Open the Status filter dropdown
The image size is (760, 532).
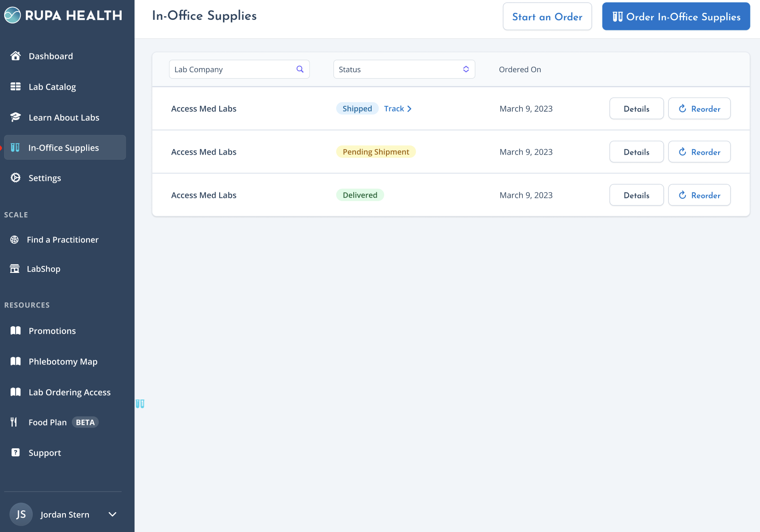coord(404,69)
